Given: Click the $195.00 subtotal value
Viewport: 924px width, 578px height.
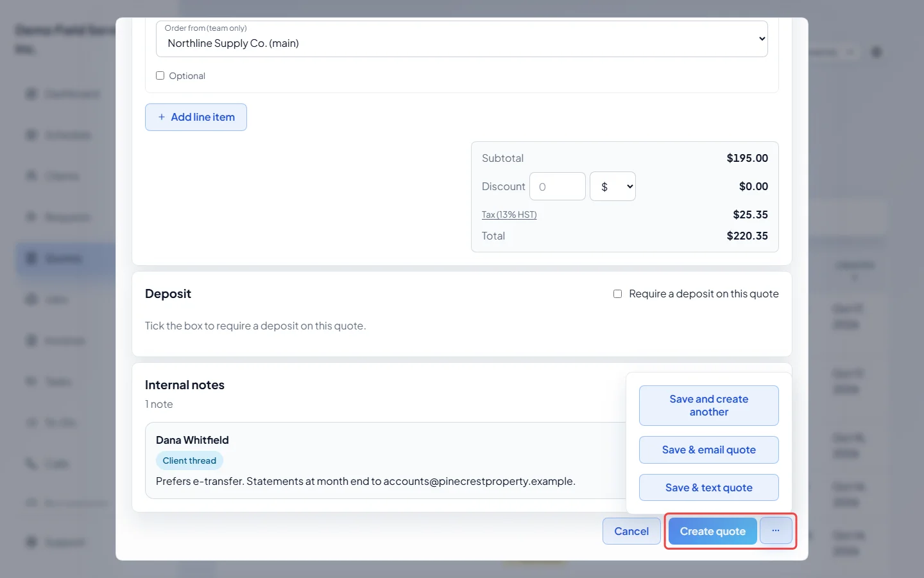Looking at the screenshot, I should (747, 158).
